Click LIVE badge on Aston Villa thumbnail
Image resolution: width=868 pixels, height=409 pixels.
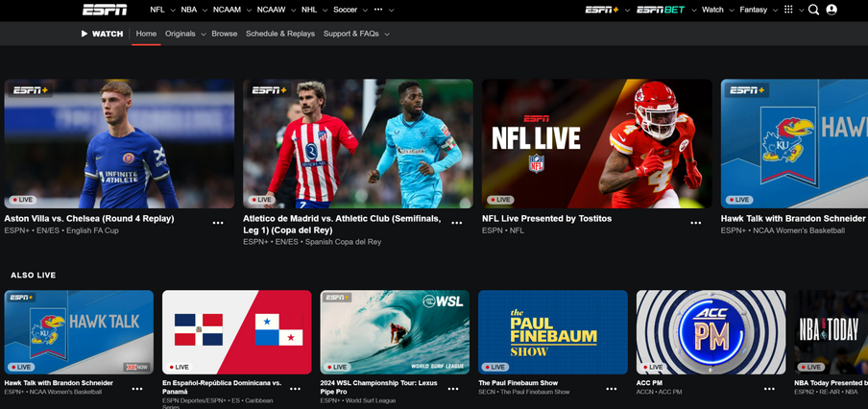[22, 200]
